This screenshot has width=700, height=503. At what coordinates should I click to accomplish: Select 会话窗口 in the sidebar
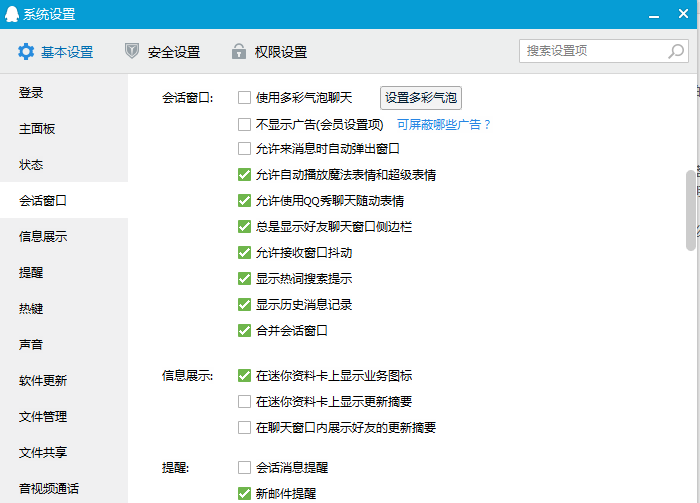coord(64,200)
